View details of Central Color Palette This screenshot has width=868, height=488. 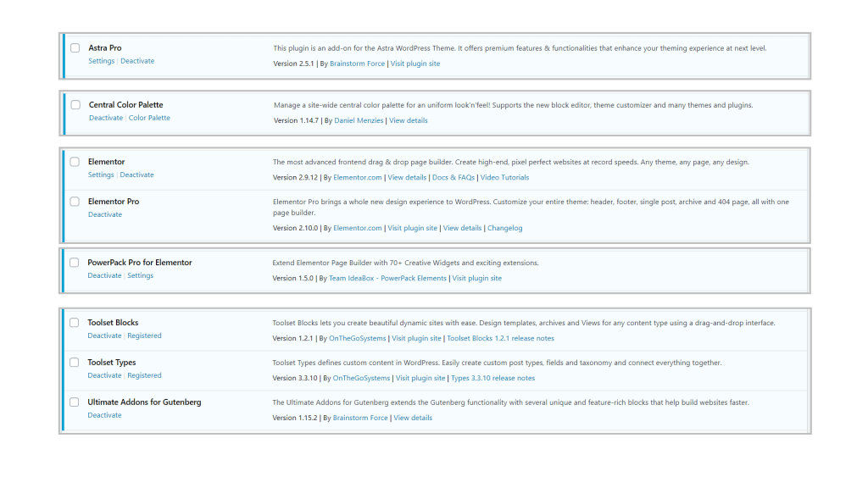tap(408, 120)
